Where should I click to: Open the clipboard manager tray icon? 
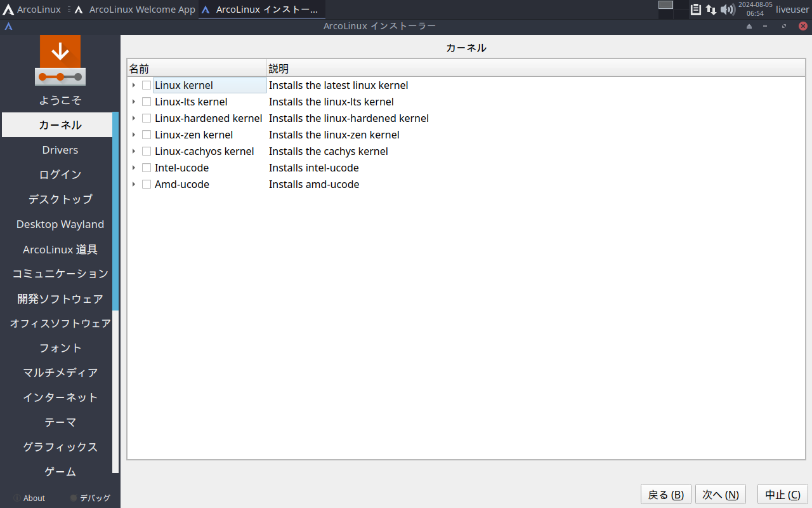(x=696, y=10)
